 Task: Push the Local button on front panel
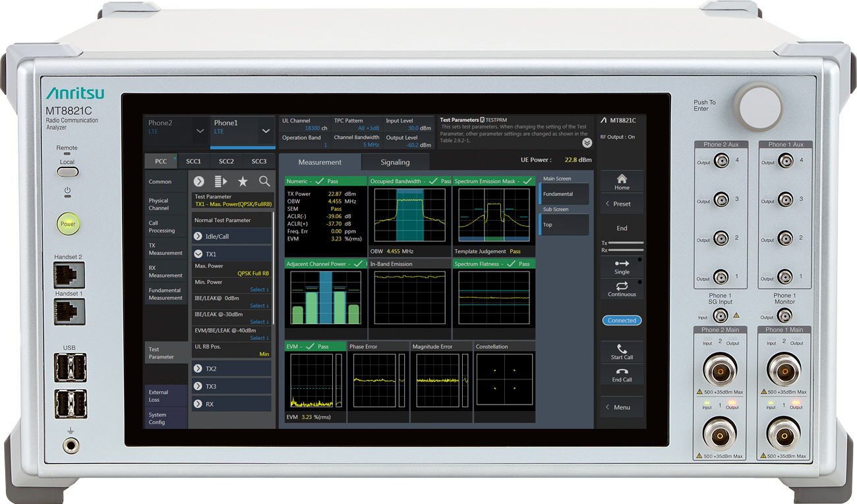pyautogui.click(x=67, y=171)
